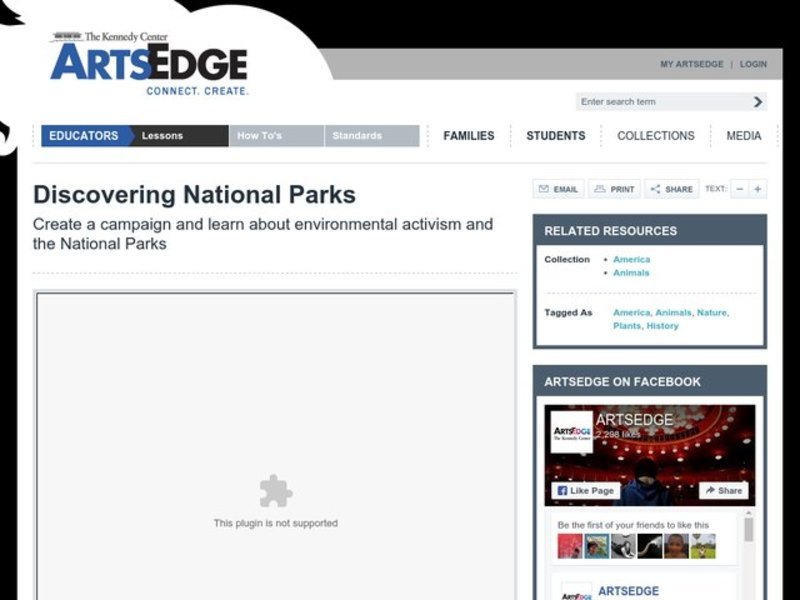
Task: Toggle the Facebook Share control
Action: pyautogui.click(x=725, y=490)
